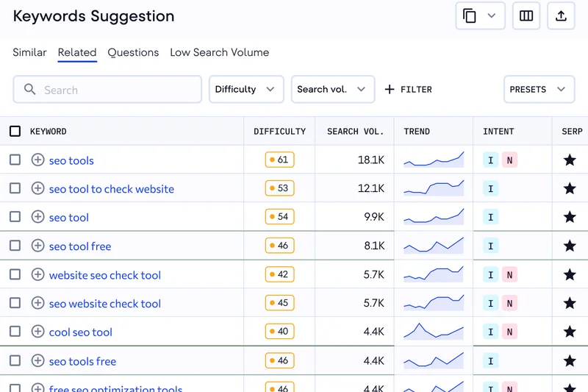Expand the PRESETS dropdown

(x=539, y=89)
